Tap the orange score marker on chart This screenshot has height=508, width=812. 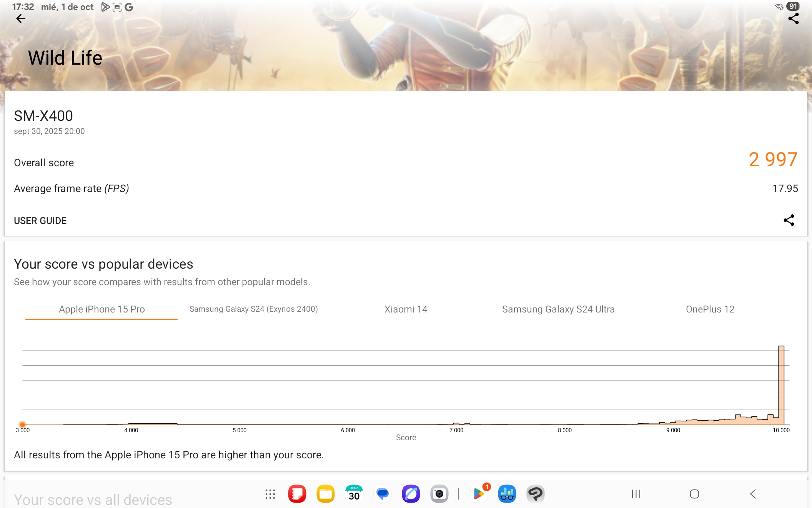pyautogui.click(x=23, y=424)
